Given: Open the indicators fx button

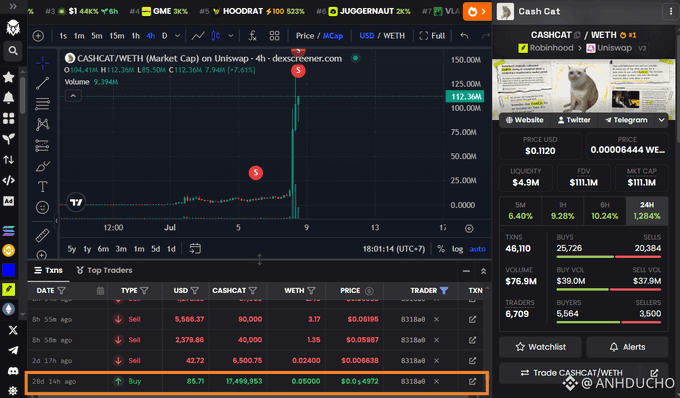Looking at the screenshot, I should point(252,36).
